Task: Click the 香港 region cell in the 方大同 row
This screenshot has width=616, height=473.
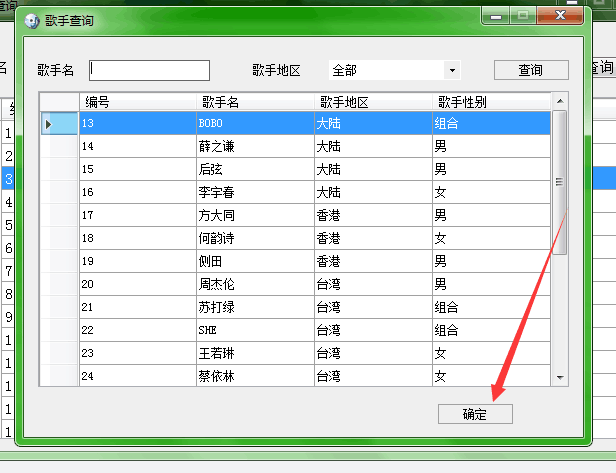Action: click(373, 215)
